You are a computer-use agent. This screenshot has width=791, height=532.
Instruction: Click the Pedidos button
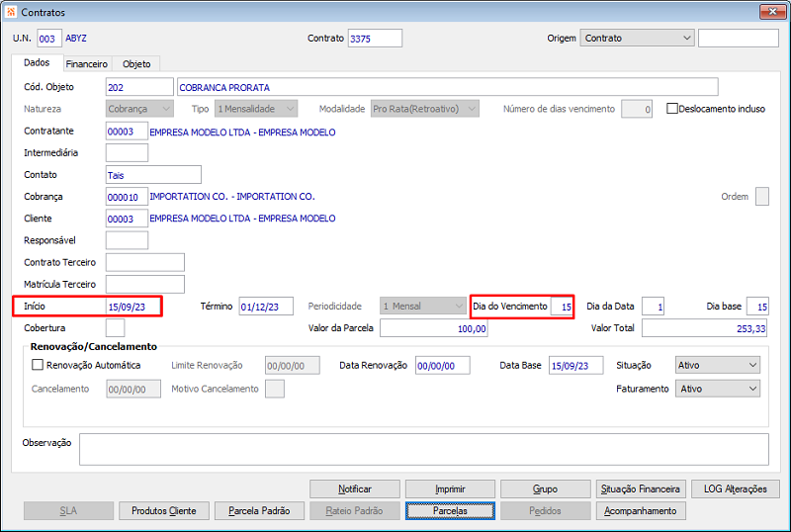[546, 511]
